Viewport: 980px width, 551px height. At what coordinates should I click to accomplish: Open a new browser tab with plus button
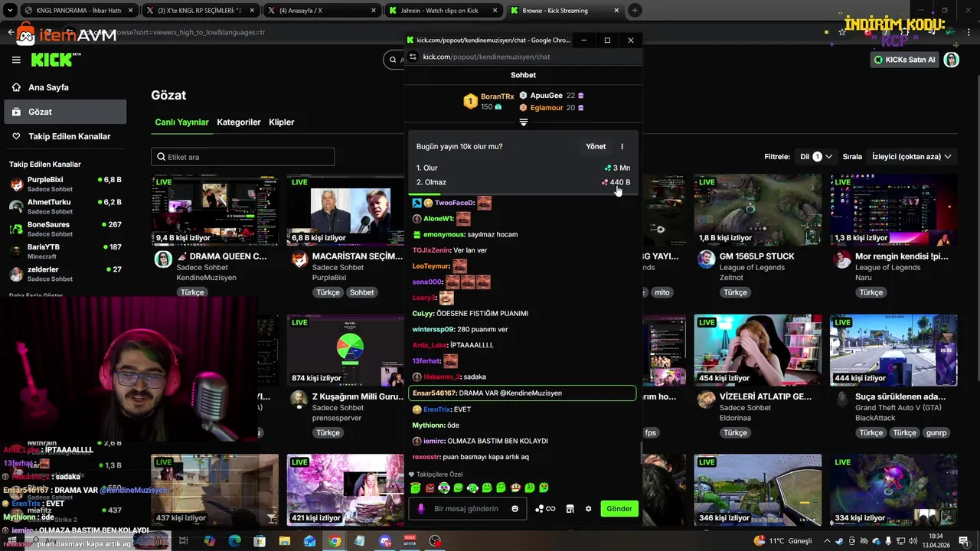pyautogui.click(x=635, y=11)
